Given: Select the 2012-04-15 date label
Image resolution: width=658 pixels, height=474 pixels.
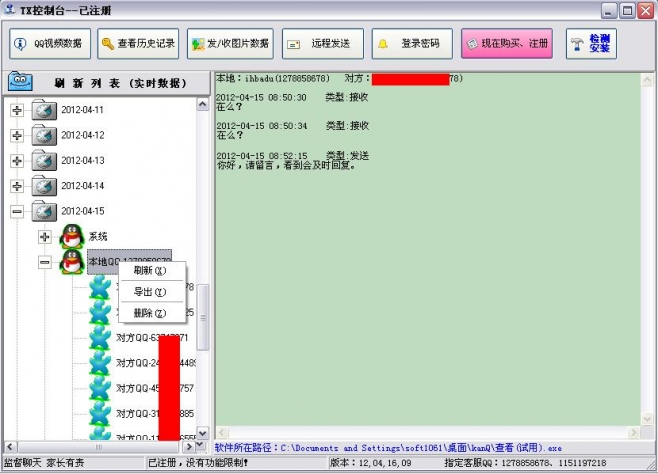Looking at the screenshot, I should coord(83,211).
